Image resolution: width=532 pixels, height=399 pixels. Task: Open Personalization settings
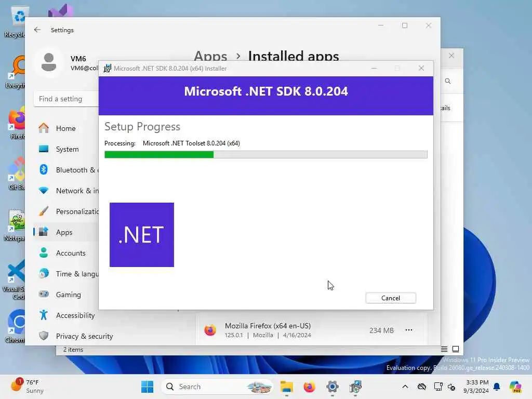66,211
